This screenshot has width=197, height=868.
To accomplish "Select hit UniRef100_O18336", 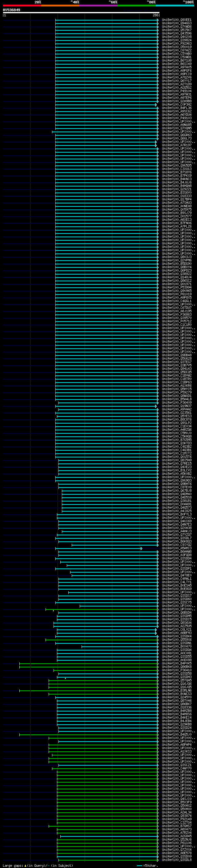I will (176, 707).
